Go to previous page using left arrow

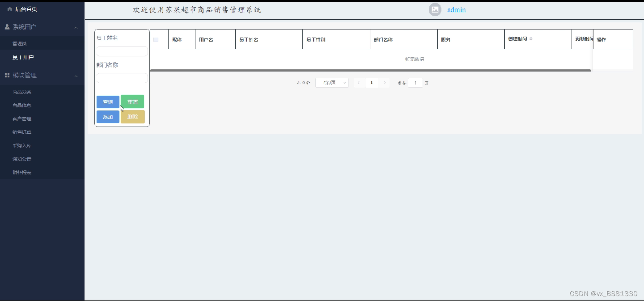pos(359,83)
